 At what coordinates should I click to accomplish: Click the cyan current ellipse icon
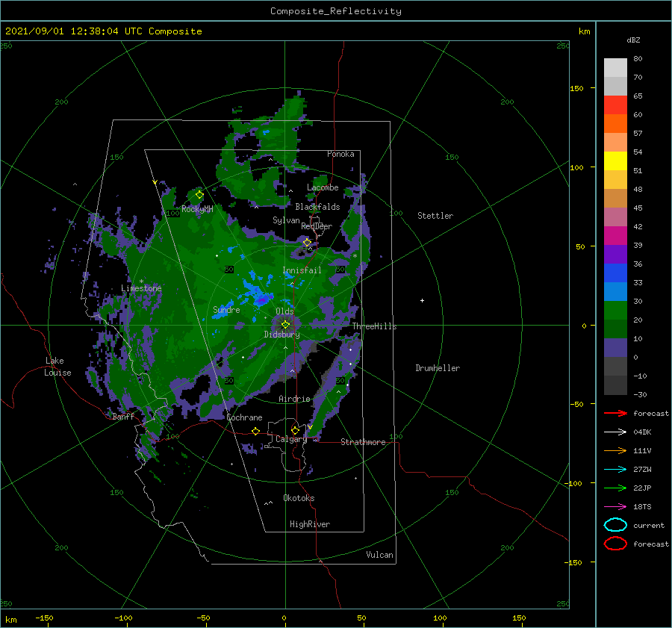(x=615, y=525)
